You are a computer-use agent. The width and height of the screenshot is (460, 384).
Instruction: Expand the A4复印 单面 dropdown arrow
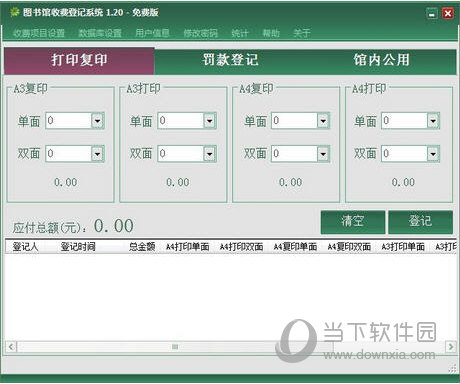pyautogui.click(x=323, y=121)
